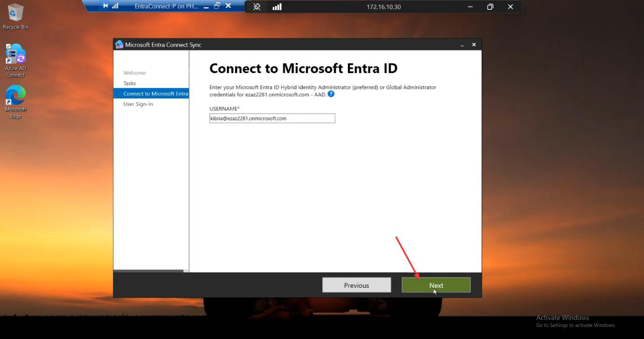Minimize the Microsoft Entra Connect Sync window
The height and width of the screenshot is (339, 644).
coord(462,45)
